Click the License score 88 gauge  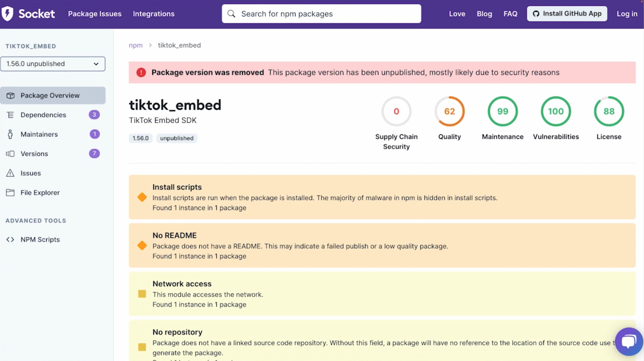pos(609,111)
